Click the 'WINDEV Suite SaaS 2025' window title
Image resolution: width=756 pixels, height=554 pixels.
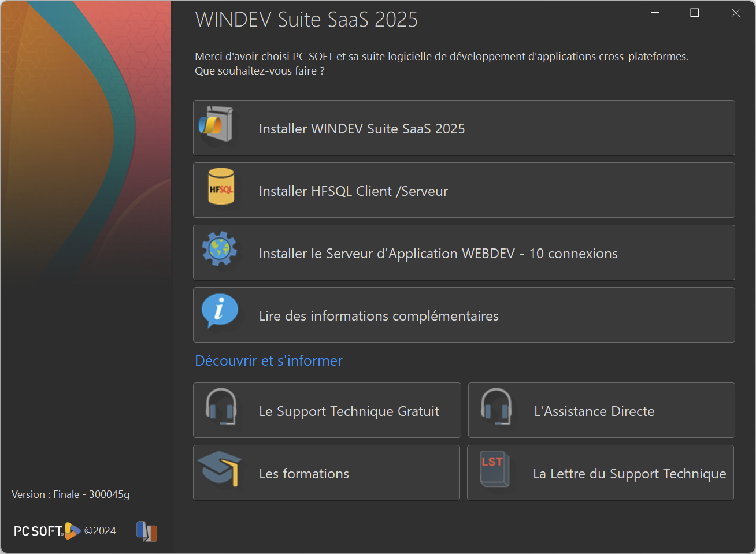[x=306, y=20]
